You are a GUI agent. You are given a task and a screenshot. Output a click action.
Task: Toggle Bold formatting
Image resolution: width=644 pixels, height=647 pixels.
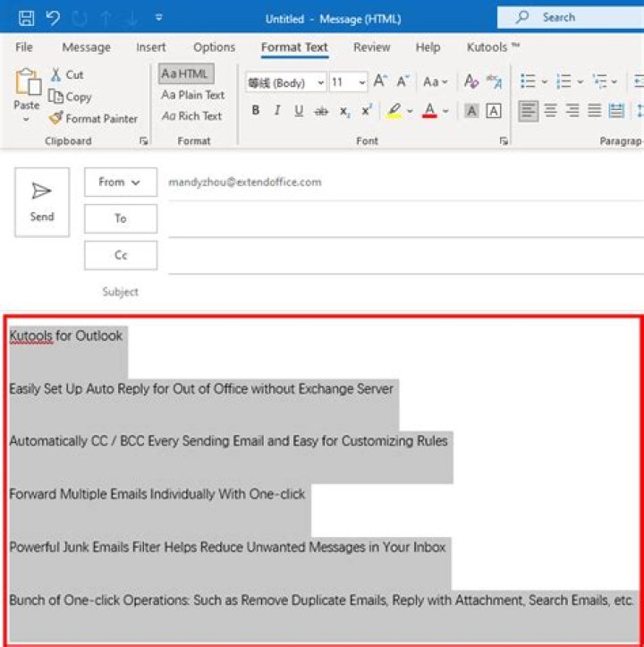coord(256,111)
